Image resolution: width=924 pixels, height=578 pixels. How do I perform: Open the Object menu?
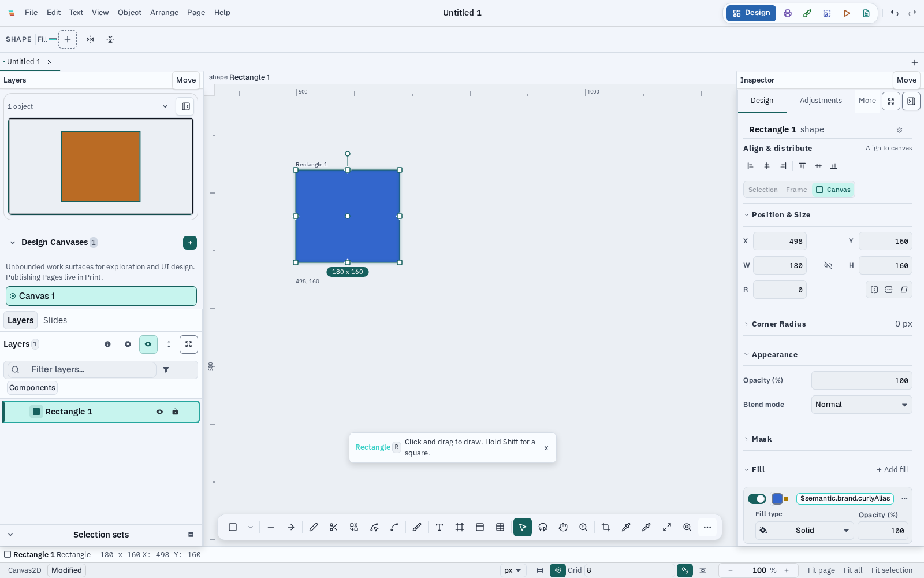(129, 13)
